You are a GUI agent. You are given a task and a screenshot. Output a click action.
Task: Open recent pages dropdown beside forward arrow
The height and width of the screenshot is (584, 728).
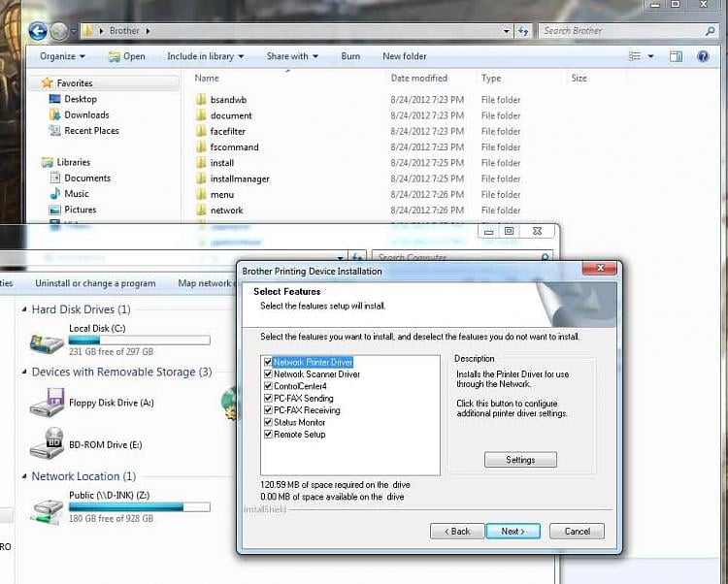coord(74,32)
